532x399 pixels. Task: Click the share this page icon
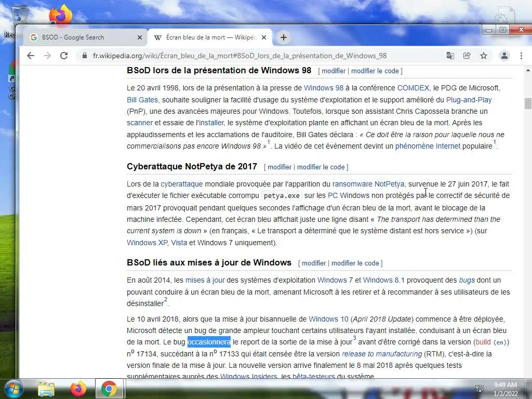pyautogui.click(x=467, y=56)
